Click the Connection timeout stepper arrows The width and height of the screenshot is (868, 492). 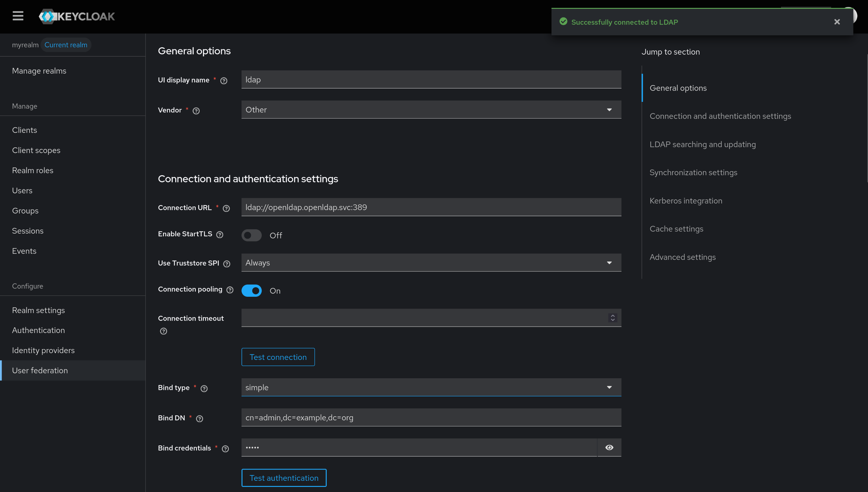tap(613, 318)
